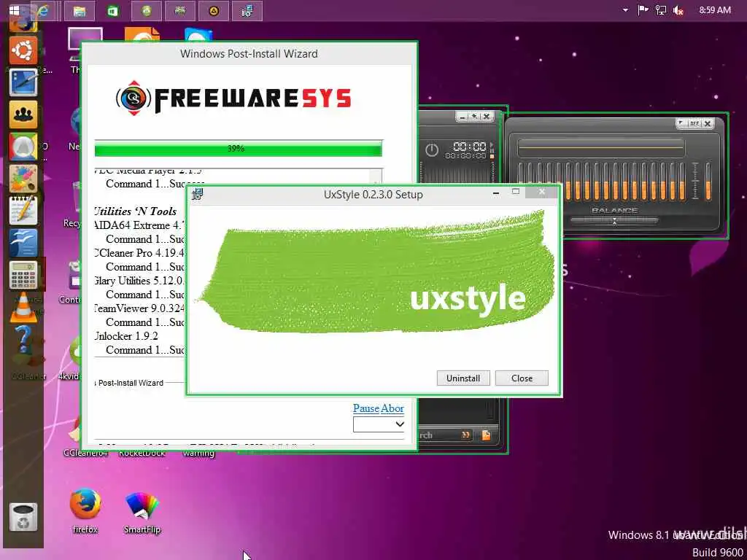Open File Explorer from the taskbar
This screenshot has height=560, width=747.
(79, 10)
